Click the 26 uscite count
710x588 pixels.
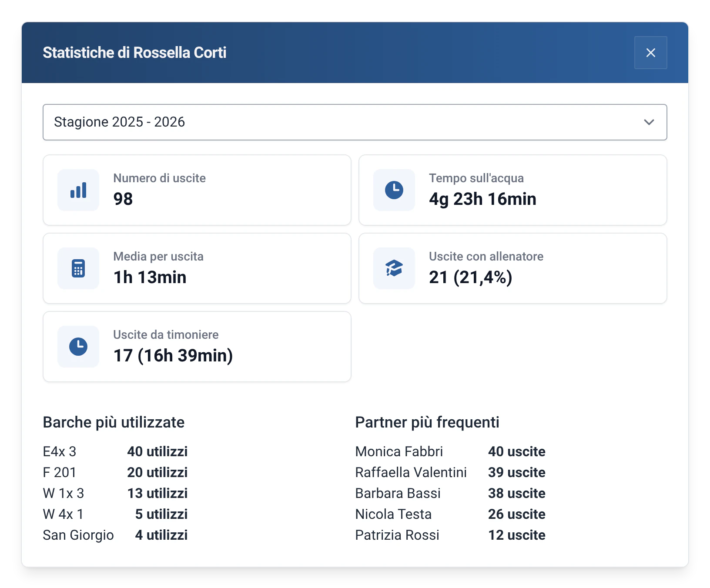point(517,514)
